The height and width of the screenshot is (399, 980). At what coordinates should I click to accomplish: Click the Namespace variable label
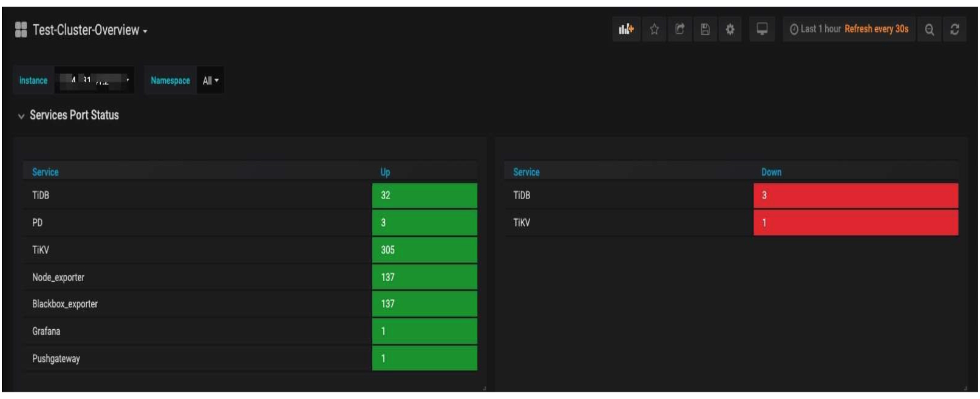coord(170,80)
